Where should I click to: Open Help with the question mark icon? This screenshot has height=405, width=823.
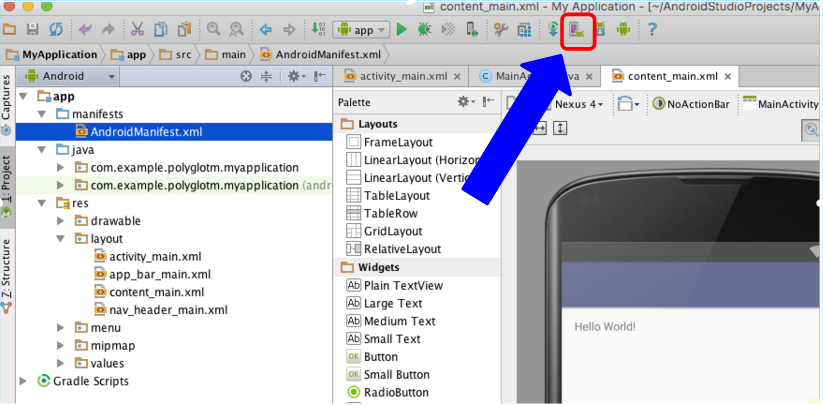pos(651,29)
